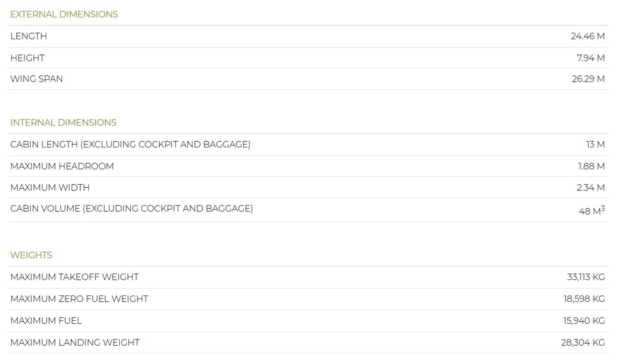The width and height of the screenshot is (628, 364).
Task: Select the 28,304 KG landing weight value
Action: [583, 343]
